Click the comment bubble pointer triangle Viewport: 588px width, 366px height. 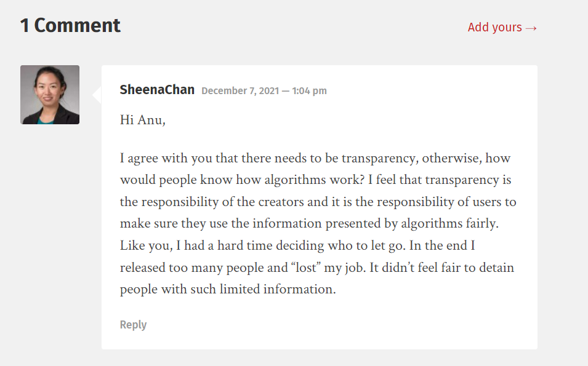click(97, 95)
